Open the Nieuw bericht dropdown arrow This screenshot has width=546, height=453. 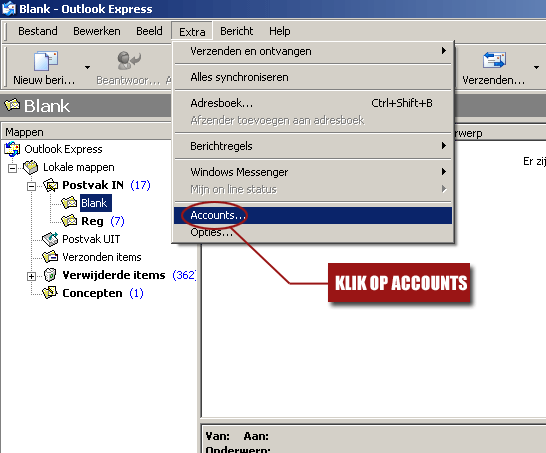point(87,67)
